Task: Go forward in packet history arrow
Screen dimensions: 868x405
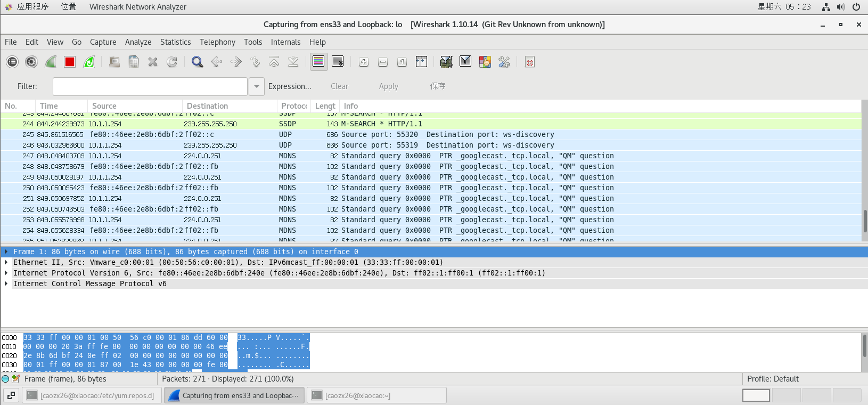Action: click(236, 62)
